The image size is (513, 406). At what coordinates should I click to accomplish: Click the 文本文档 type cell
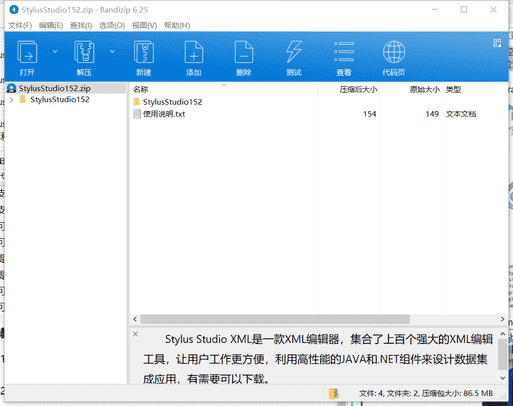[x=461, y=114]
